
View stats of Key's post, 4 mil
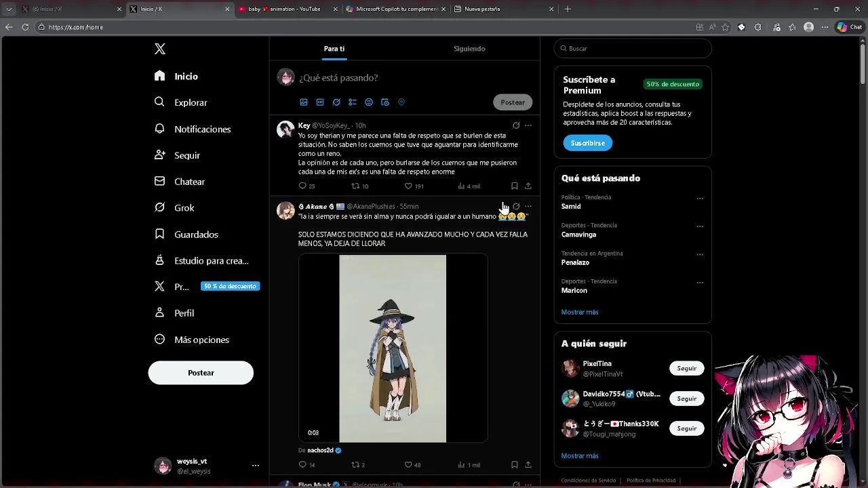point(469,186)
